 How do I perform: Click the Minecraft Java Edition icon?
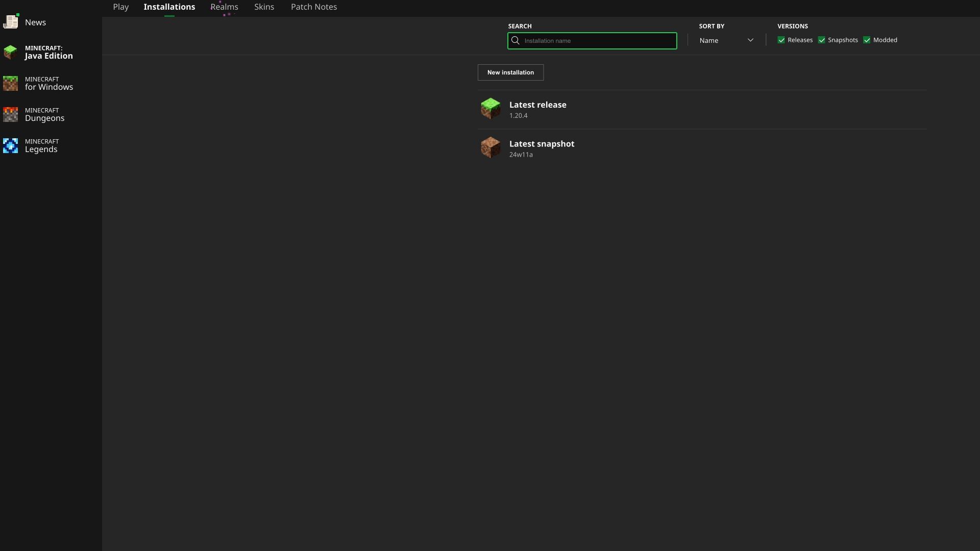pyautogui.click(x=10, y=52)
